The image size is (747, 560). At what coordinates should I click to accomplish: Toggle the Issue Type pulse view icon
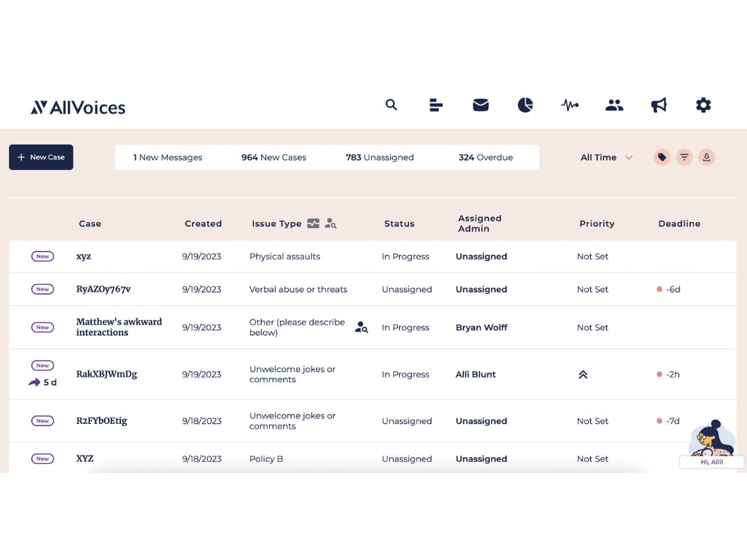click(x=313, y=223)
